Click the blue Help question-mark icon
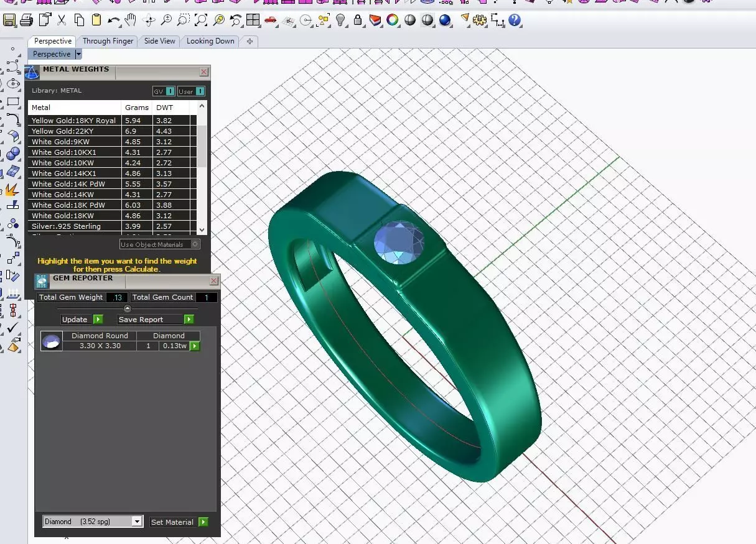Viewport: 756px width, 544px height. pos(514,21)
